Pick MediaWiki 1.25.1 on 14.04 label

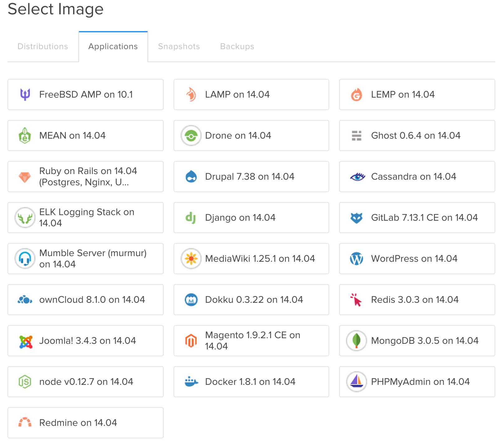[260, 259]
